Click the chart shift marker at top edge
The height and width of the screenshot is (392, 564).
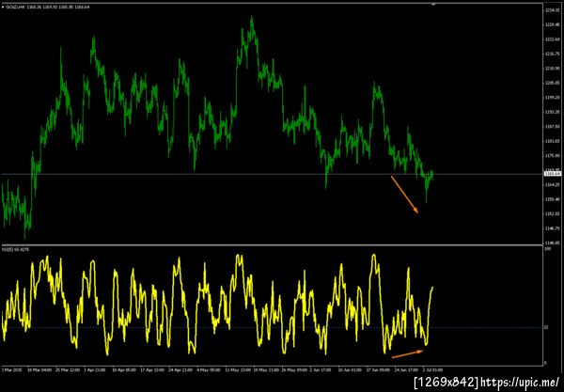pos(433,5)
